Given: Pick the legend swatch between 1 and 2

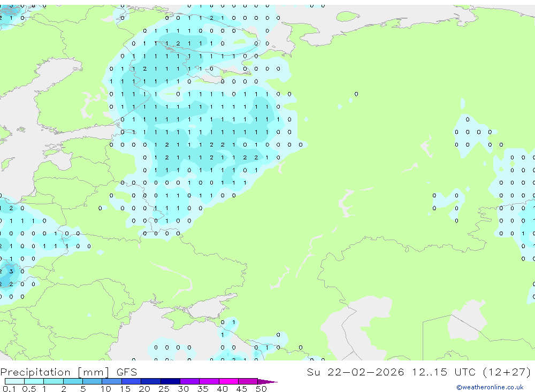Looking at the screenshot, I should click(x=53, y=381).
